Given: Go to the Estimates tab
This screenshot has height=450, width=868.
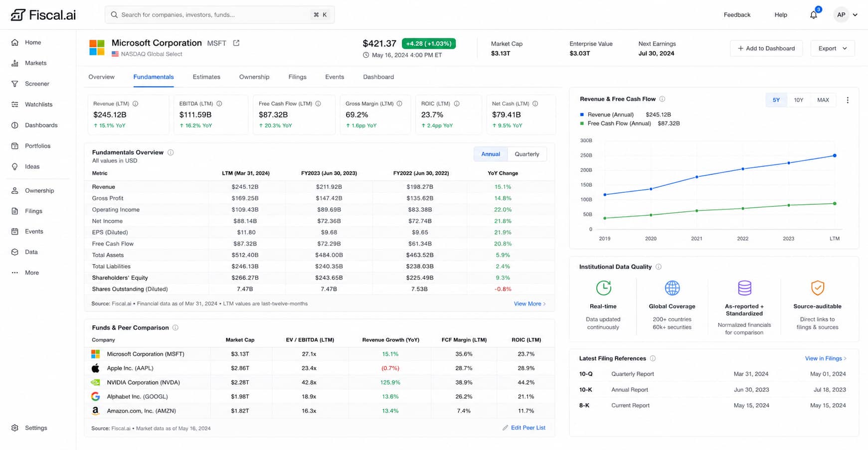Looking at the screenshot, I should (x=206, y=77).
